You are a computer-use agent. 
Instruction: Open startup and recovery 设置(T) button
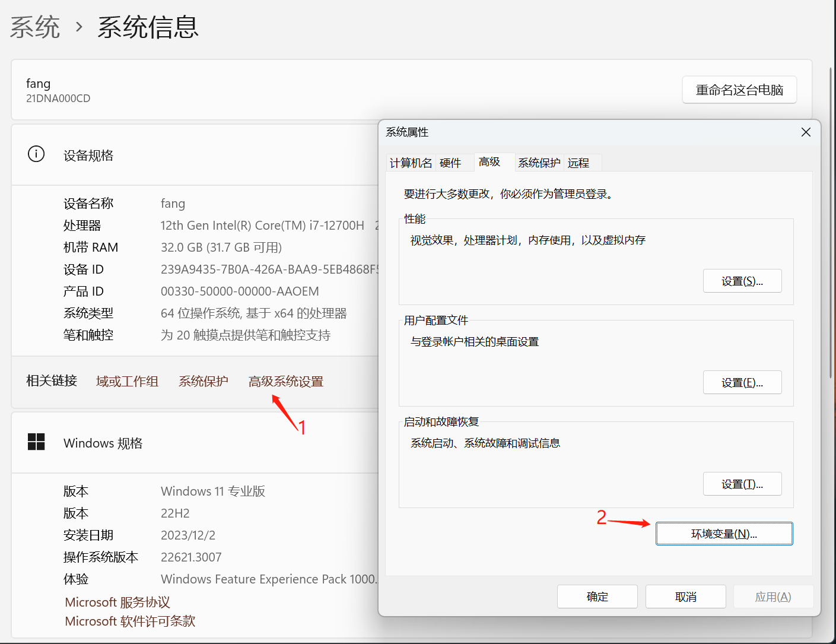coord(742,484)
